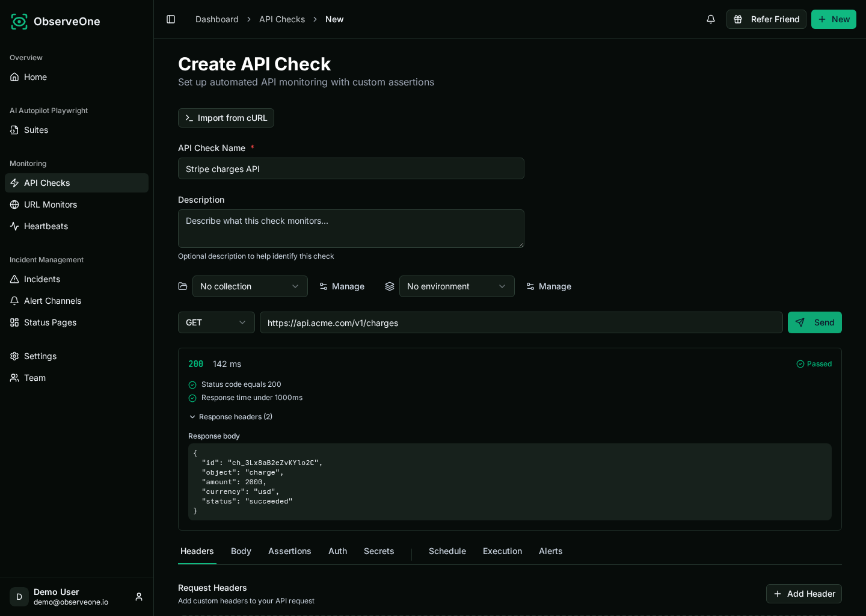Go to API Checks breadcrumb
The image size is (866, 616).
click(x=282, y=19)
